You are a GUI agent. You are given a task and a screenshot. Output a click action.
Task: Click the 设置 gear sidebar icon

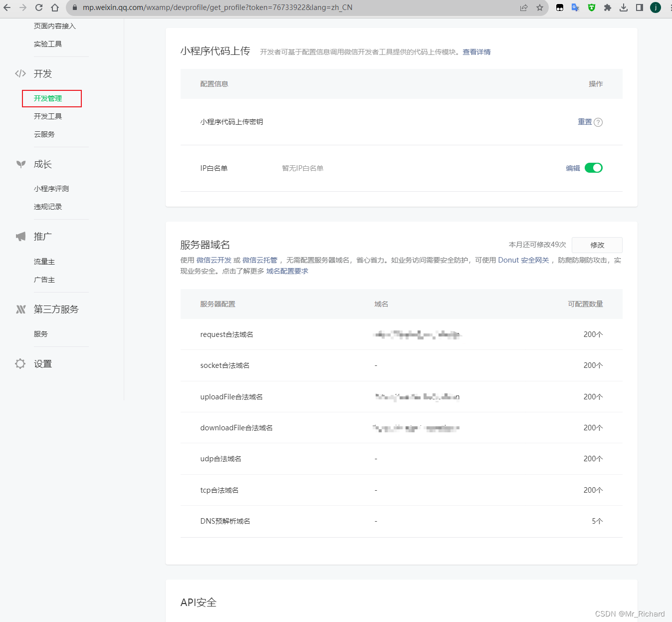20,363
